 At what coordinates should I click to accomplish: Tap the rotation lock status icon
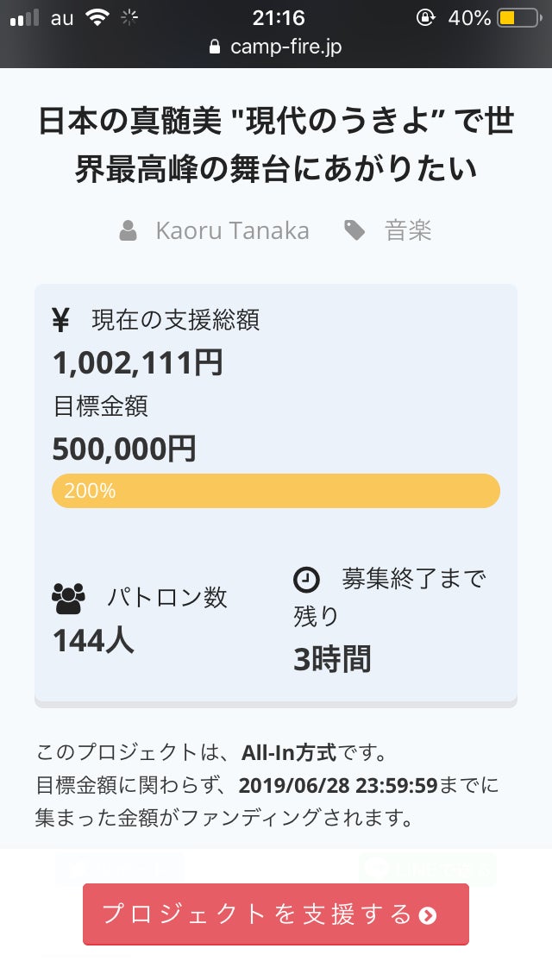[x=425, y=17]
